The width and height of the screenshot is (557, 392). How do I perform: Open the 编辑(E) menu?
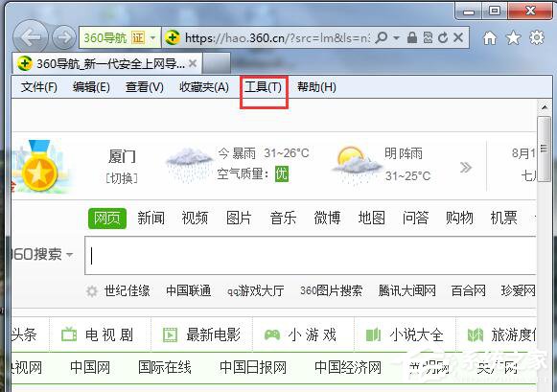(x=91, y=87)
